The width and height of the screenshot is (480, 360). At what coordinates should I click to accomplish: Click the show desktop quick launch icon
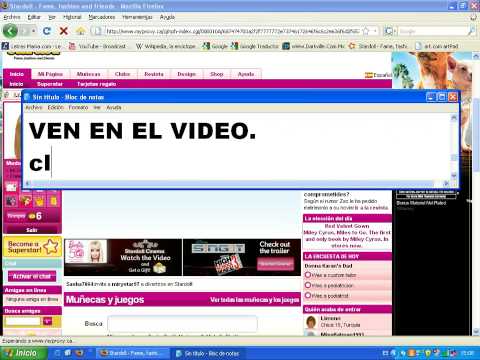pyautogui.click(x=68, y=353)
